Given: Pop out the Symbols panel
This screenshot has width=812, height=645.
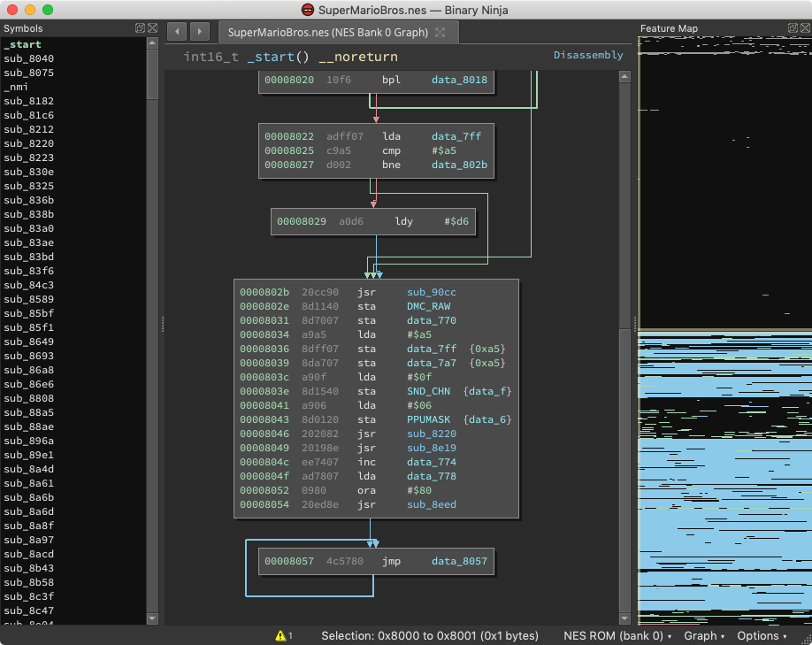Looking at the screenshot, I should click(140, 28).
